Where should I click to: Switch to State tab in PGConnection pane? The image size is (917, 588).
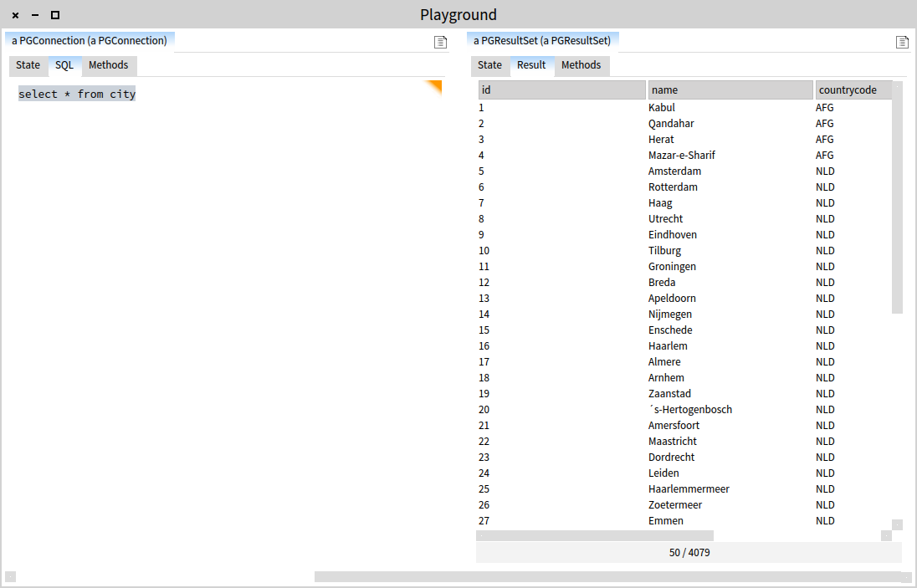click(x=28, y=65)
